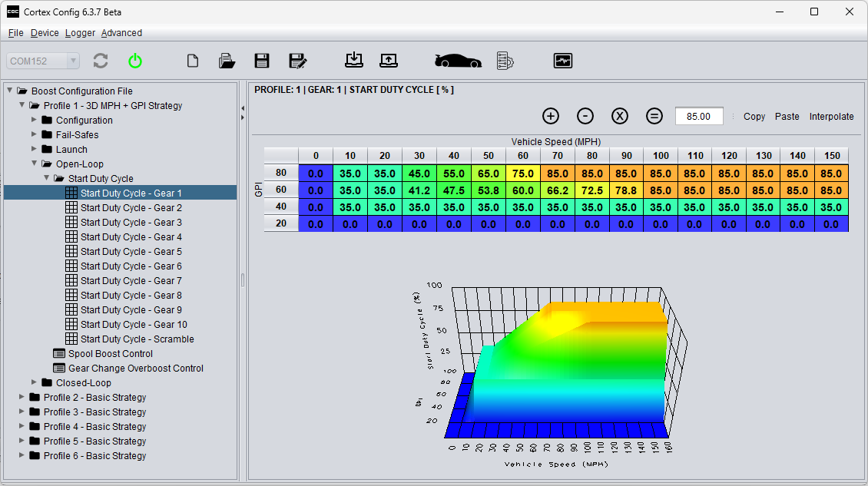Read configuration from the device
This screenshot has width=868, height=486.
tap(353, 59)
